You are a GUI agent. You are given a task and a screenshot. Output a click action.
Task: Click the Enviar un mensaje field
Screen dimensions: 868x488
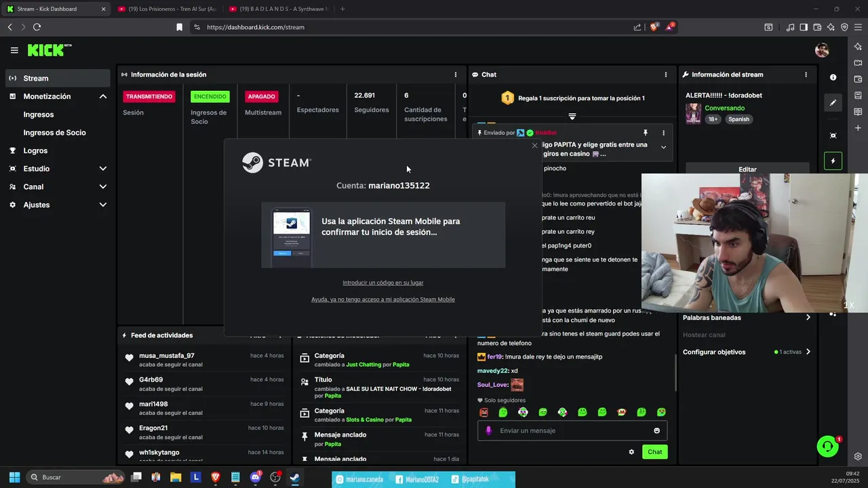(x=573, y=430)
